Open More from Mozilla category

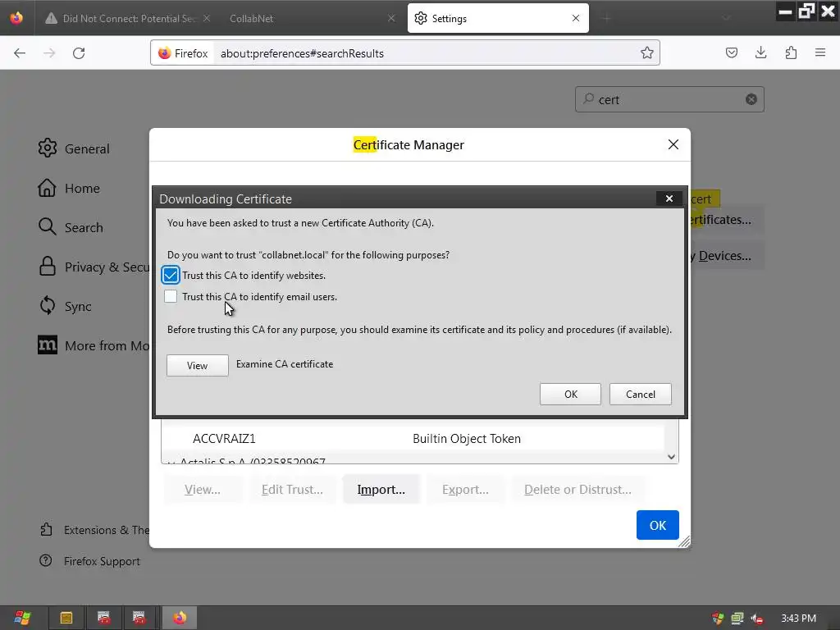(x=94, y=345)
